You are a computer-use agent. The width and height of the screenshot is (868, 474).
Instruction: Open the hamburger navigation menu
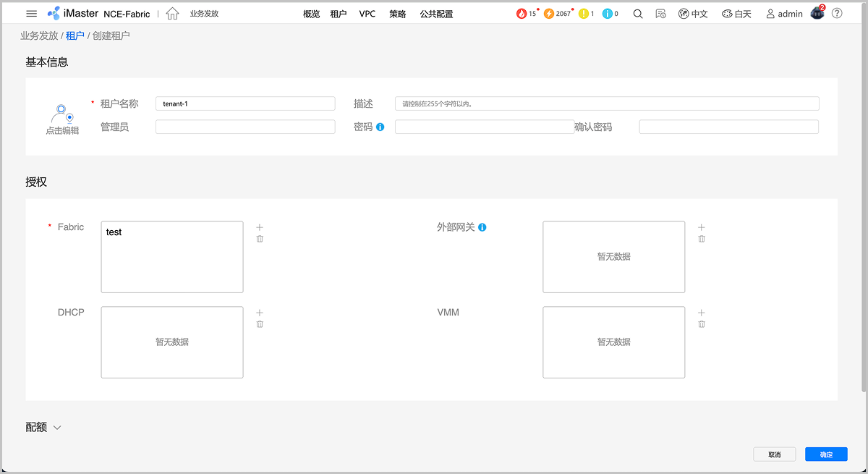coord(31,14)
